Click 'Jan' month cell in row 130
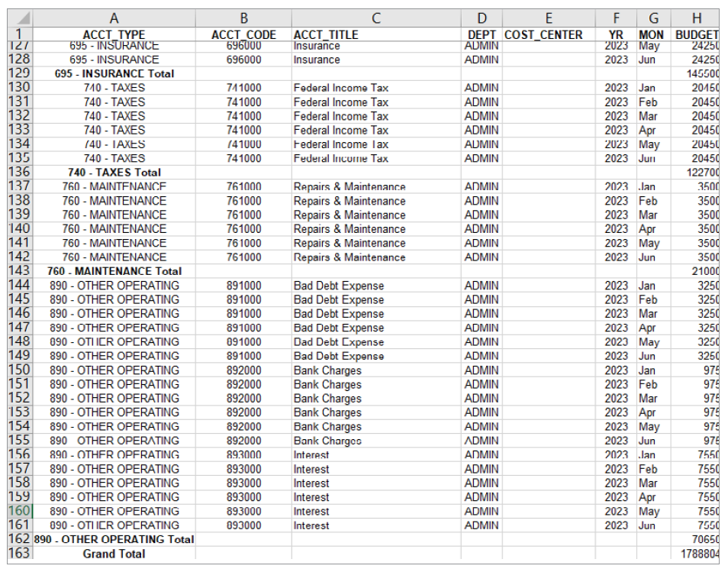The image size is (728, 585). 654,88
